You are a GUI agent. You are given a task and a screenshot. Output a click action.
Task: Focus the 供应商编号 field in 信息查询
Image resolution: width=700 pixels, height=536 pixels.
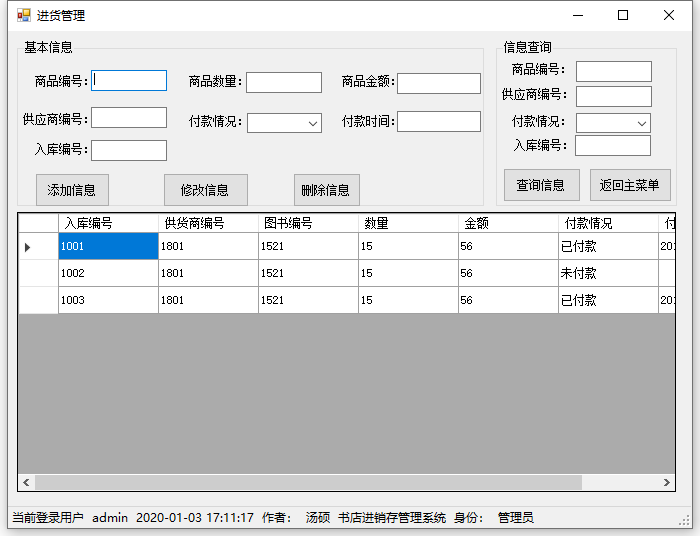614,96
